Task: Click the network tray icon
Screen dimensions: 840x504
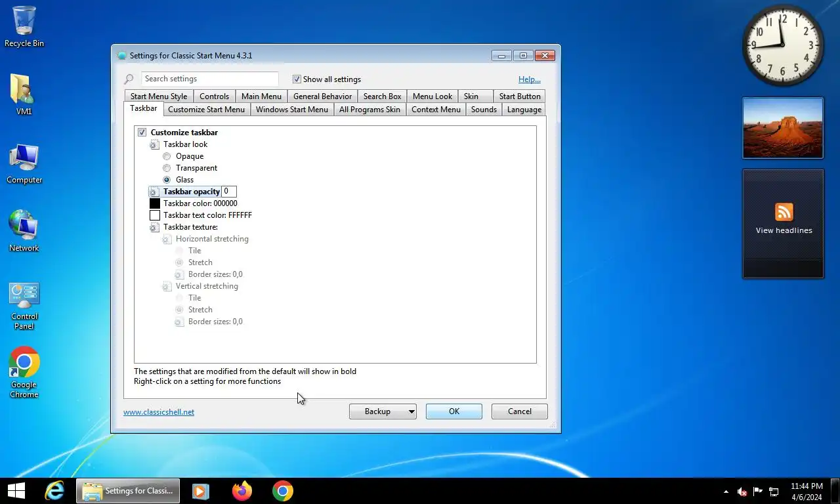Action: point(774,492)
